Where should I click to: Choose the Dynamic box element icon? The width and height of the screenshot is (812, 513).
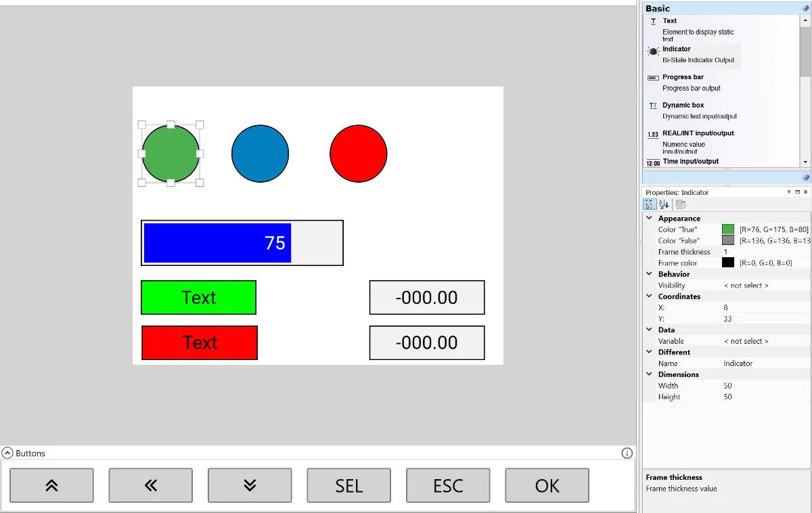pyautogui.click(x=653, y=106)
